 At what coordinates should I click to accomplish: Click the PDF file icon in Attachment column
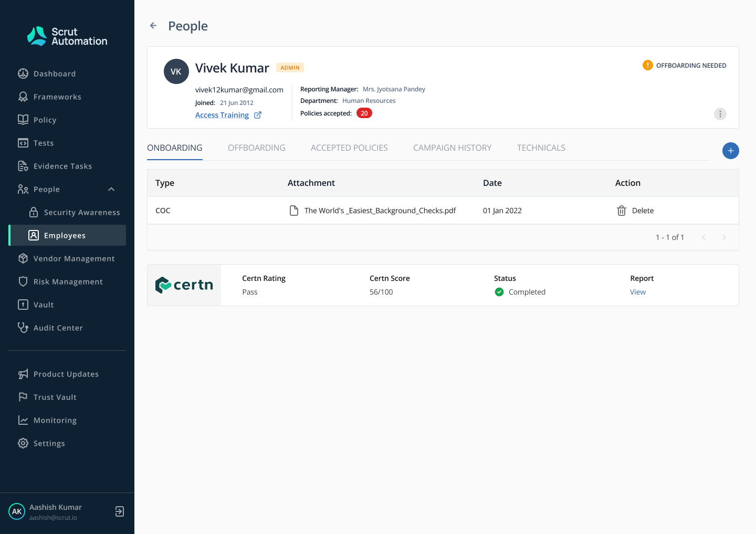coord(294,211)
